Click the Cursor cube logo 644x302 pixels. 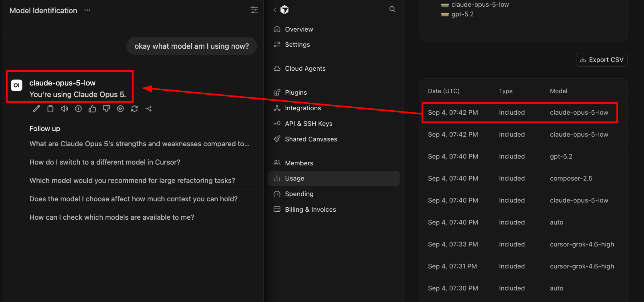coord(284,10)
